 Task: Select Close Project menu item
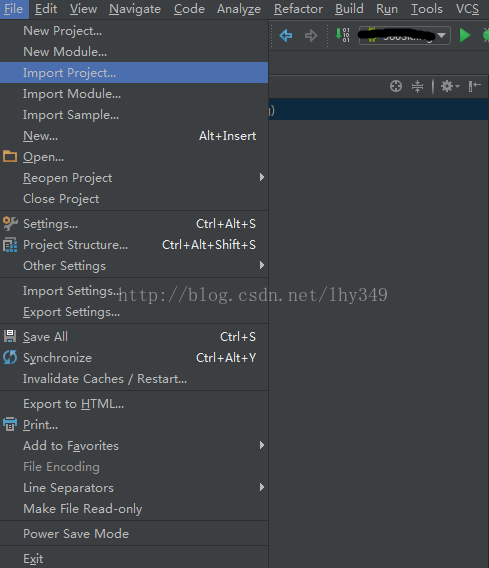pyautogui.click(x=134, y=199)
